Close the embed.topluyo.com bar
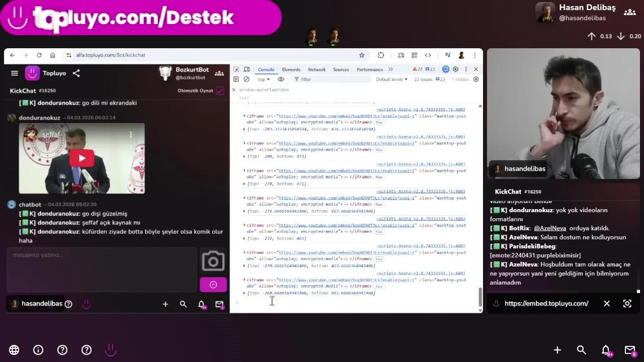Image resolution: width=644 pixels, height=362 pixels. (607, 304)
